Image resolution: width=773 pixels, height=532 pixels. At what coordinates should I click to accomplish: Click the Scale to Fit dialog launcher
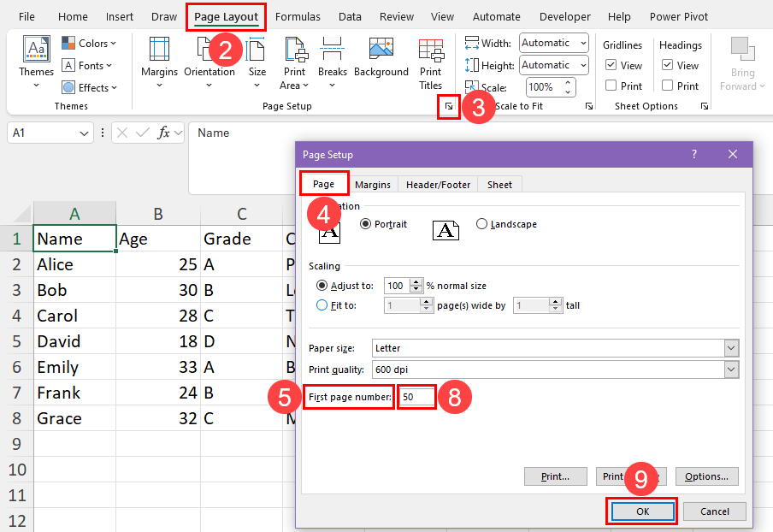click(588, 106)
